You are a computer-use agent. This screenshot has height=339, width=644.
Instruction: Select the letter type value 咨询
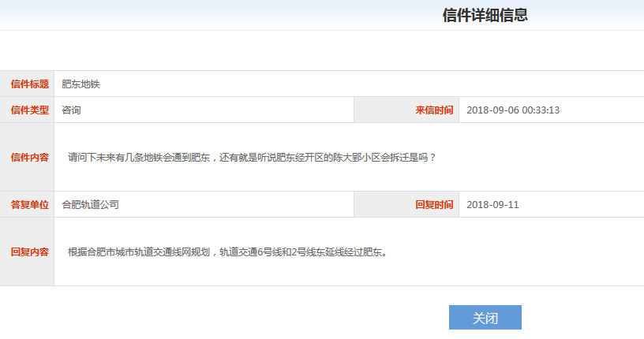(x=72, y=110)
